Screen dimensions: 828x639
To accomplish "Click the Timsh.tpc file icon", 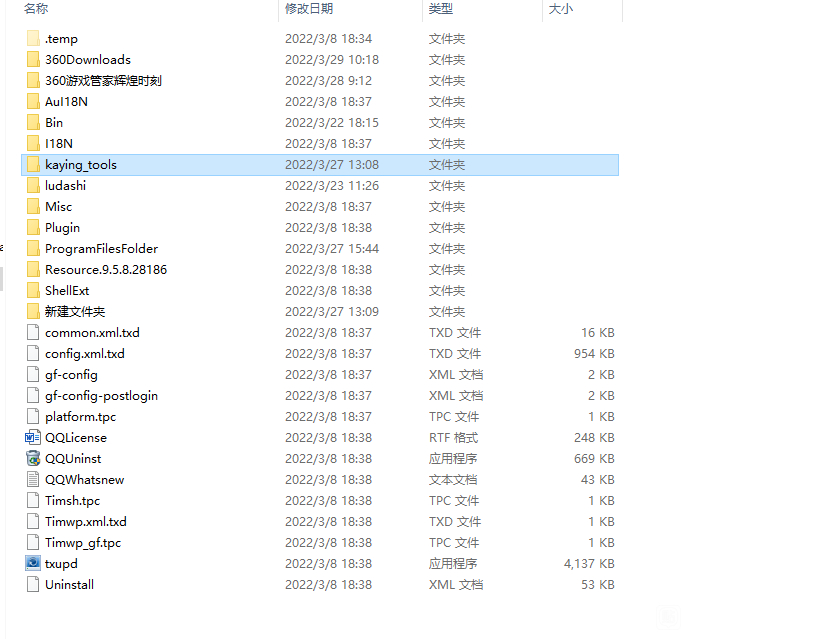I will [x=33, y=501].
